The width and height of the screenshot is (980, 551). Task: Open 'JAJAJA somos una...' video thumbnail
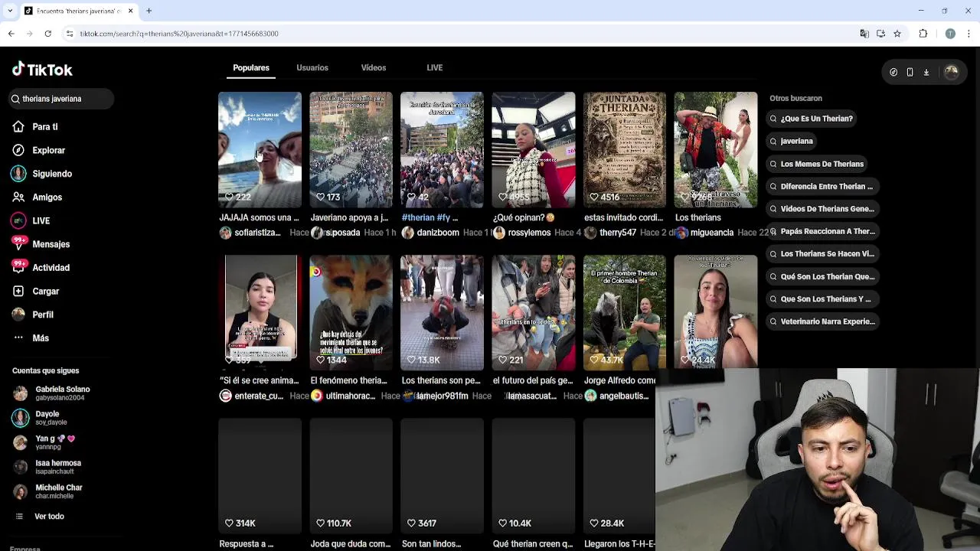[260, 150]
